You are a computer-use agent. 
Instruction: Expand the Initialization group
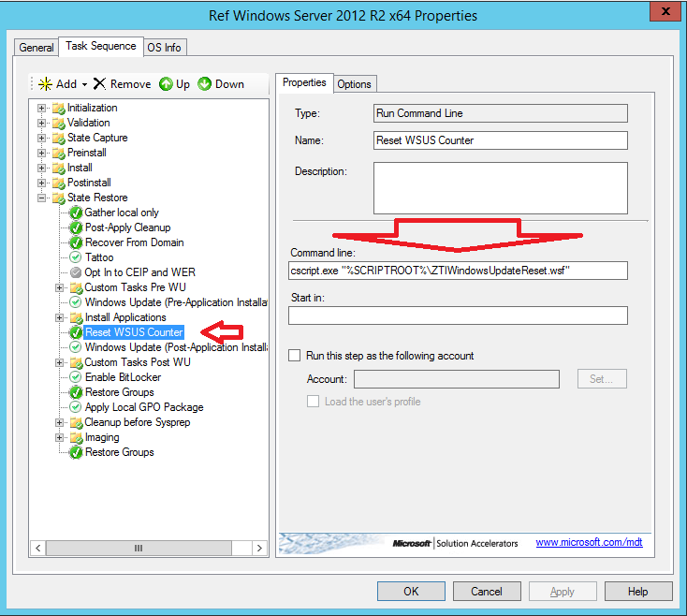tap(41, 108)
